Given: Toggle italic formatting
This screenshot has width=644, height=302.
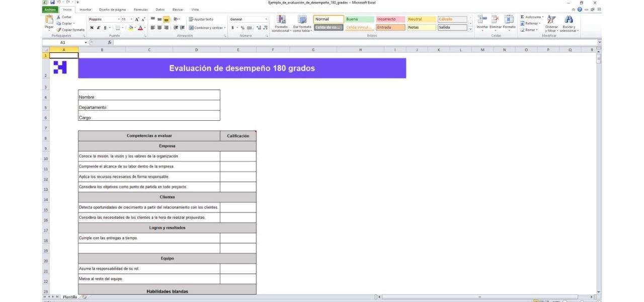Looking at the screenshot, I should [x=99, y=26].
